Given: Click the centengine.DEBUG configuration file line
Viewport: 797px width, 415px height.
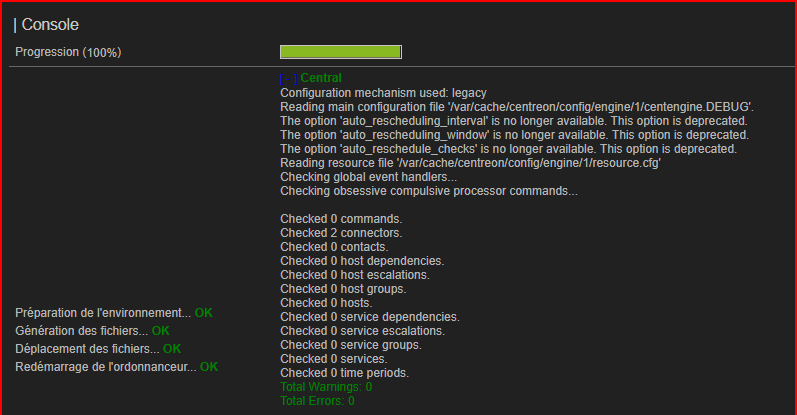Looking at the screenshot, I should [x=517, y=107].
